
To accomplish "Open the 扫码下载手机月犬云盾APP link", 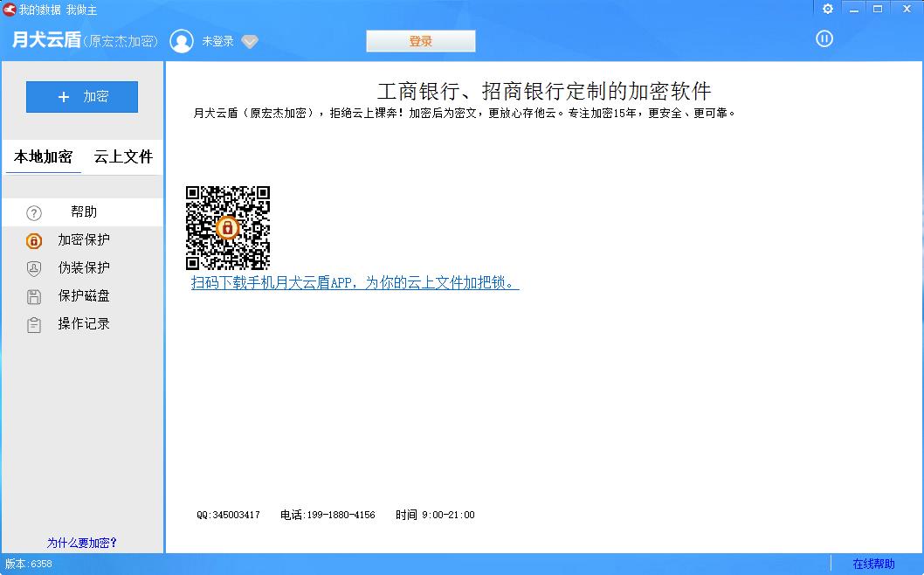I will [355, 283].
